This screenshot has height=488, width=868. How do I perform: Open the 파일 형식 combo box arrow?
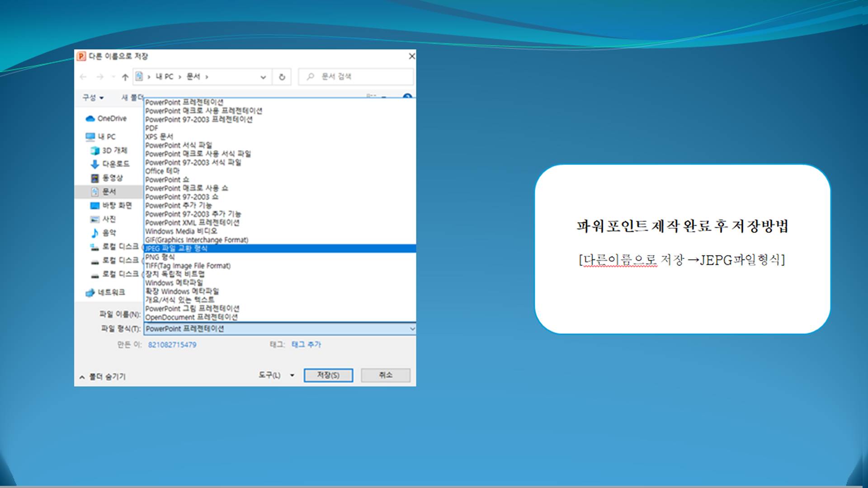click(412, 328)
